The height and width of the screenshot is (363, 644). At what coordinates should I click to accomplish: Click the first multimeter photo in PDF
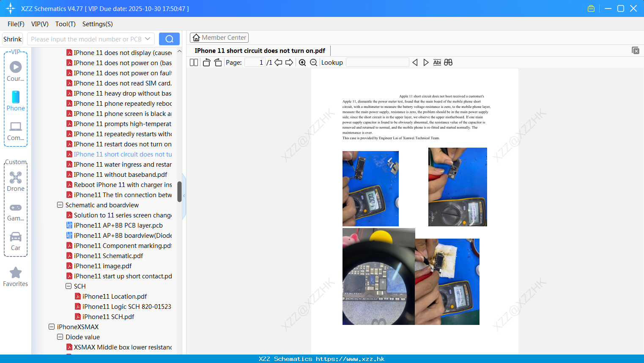[x=370, y=189]
